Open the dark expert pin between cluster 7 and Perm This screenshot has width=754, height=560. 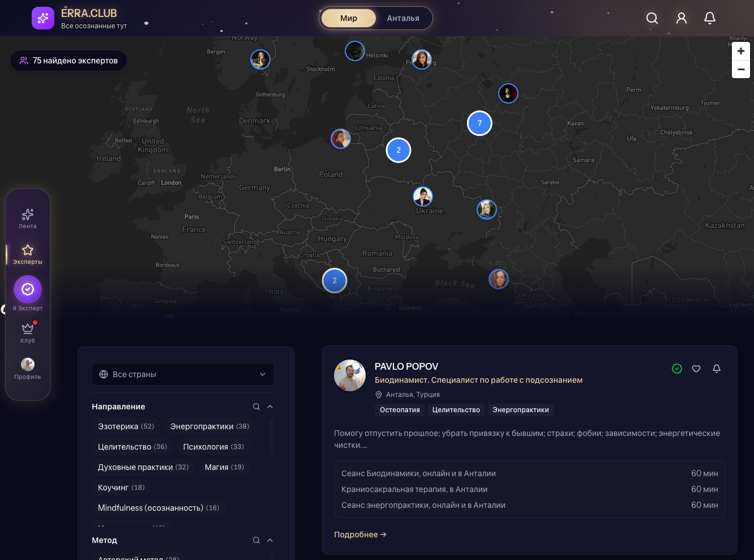508,93
